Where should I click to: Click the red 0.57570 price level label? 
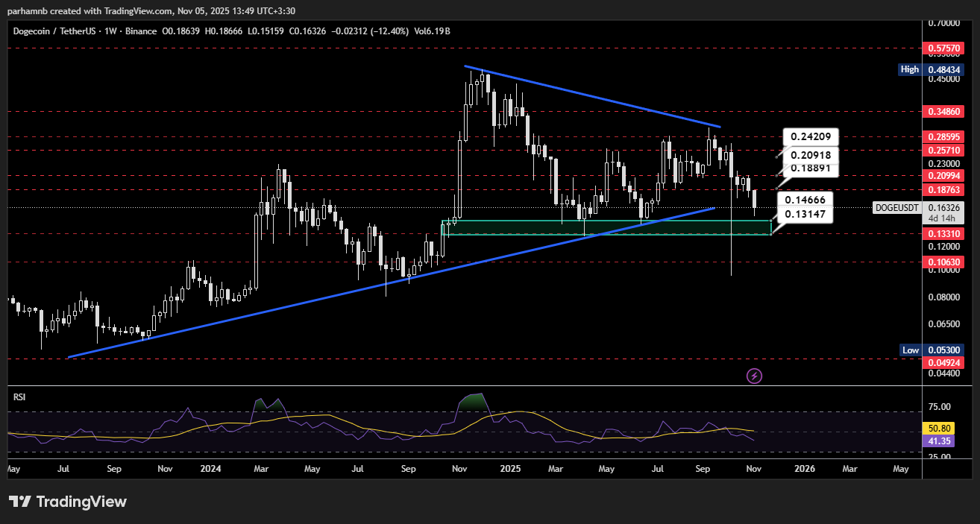coord(944,48)
